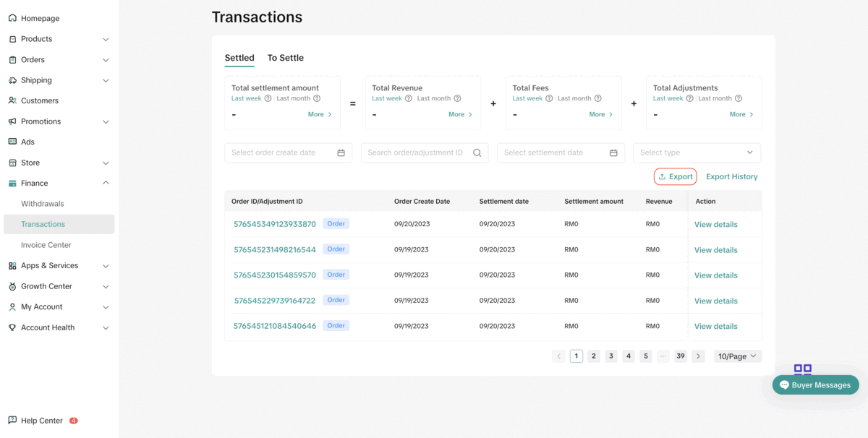Click the Help Center icon at bottom left
This screenshot has width=868, height=438.
pyautogui.click(x=12, y=421)
